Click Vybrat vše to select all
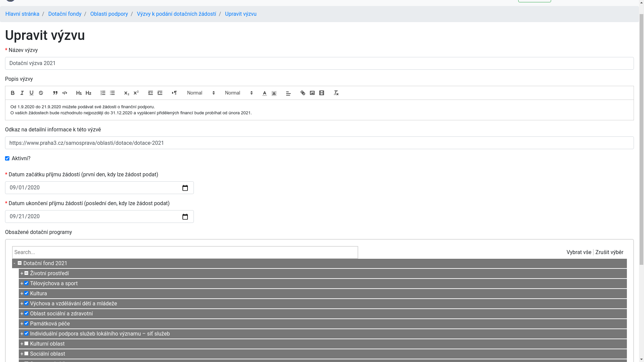This screenshot has width=644, height=362. 579,252
